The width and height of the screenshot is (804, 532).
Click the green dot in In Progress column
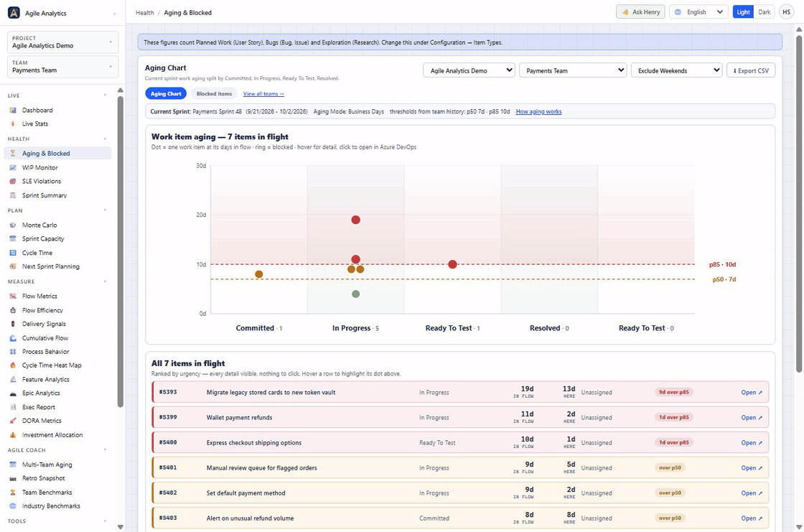click(x=356, y=294)
